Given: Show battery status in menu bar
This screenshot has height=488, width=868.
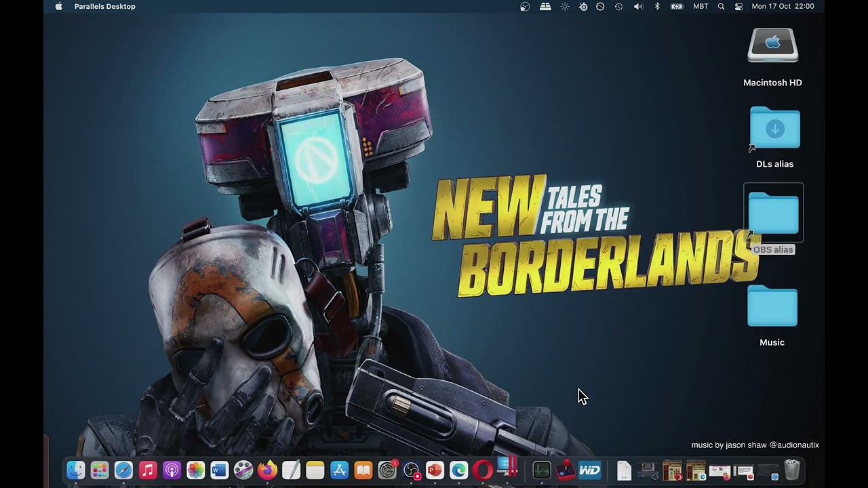Looking at the screenshot, I should tap(677, 6).
